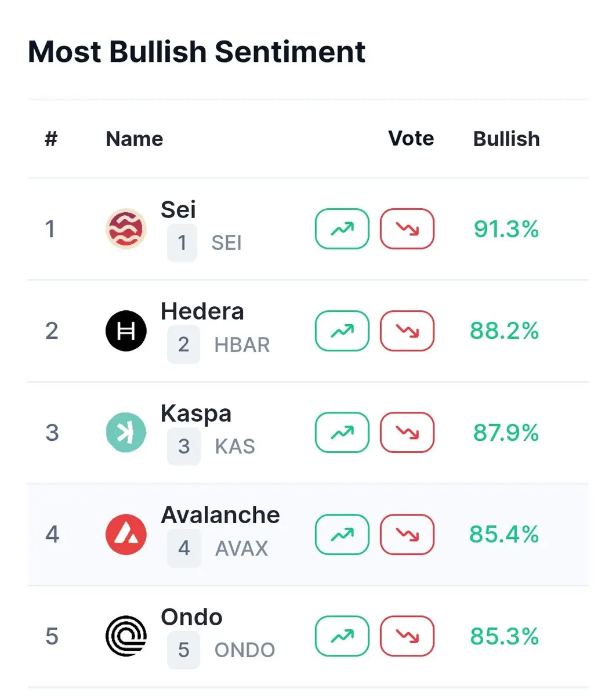Sort by the Bullish column header

tap(506, 139)
